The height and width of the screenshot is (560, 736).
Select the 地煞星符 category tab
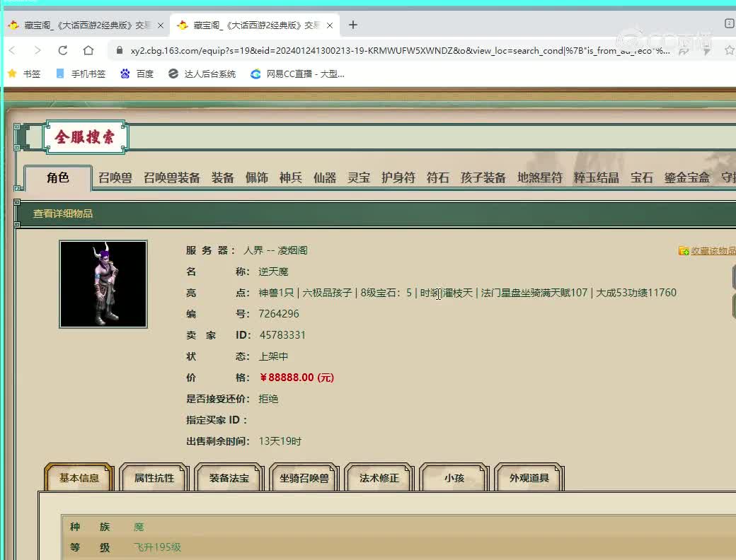point(540,177)
